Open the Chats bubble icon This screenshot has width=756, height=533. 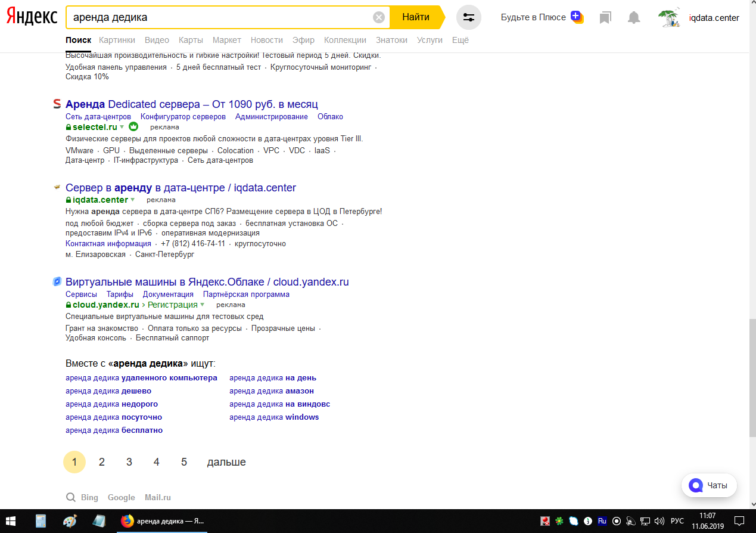695,485
